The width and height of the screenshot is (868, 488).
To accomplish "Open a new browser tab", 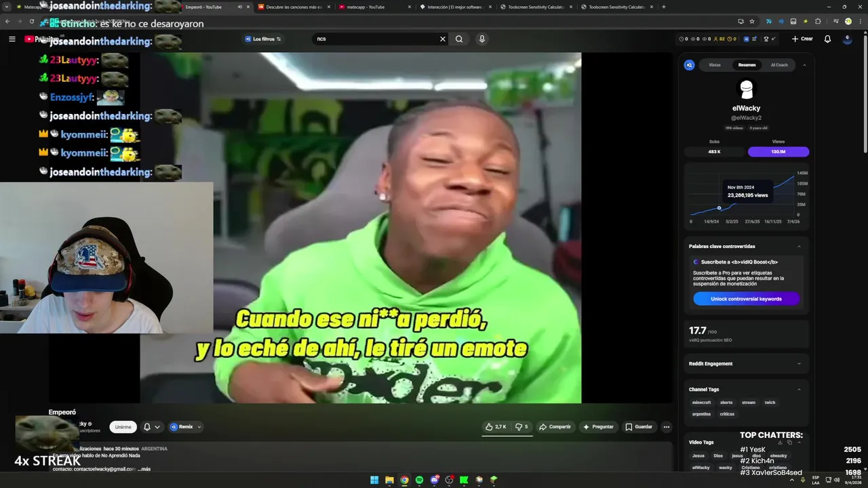I will (663, 7).
